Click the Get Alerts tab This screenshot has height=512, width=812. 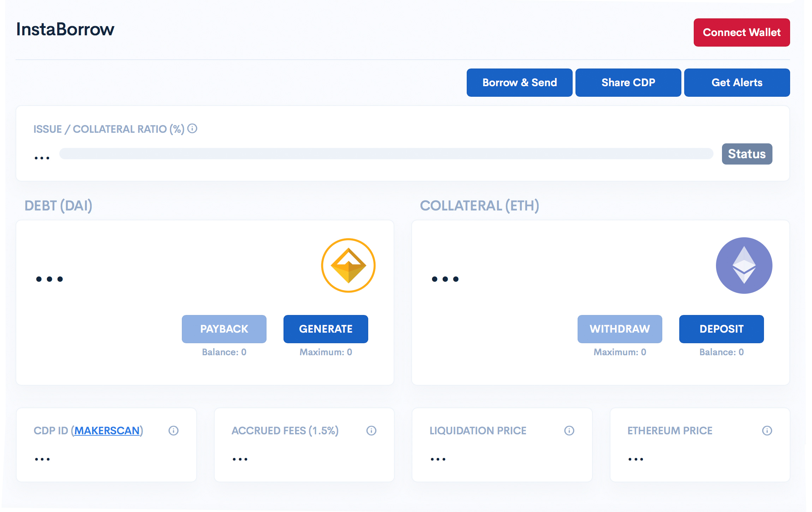tap(737, 83)
